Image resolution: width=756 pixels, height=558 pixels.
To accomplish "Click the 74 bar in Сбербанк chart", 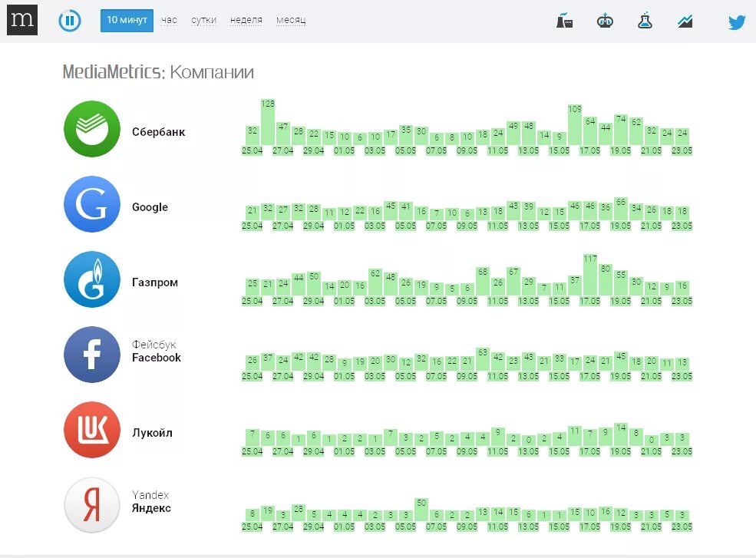I will click(x=621, y=130).
